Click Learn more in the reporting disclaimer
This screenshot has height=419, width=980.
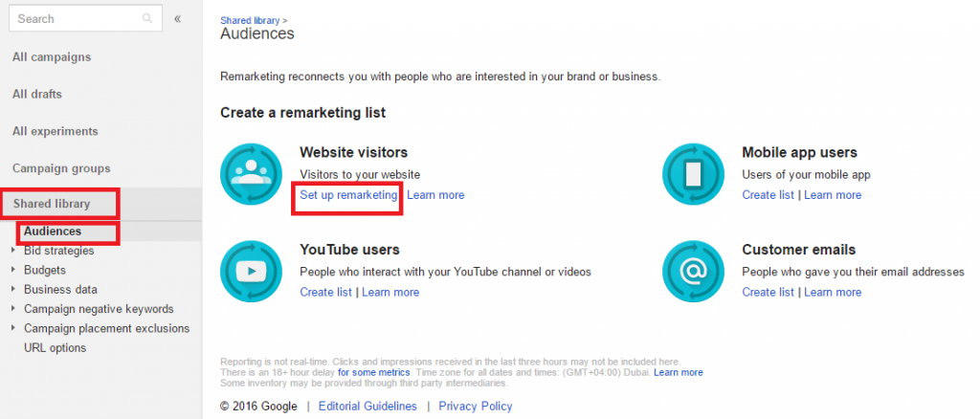[679, 373]
